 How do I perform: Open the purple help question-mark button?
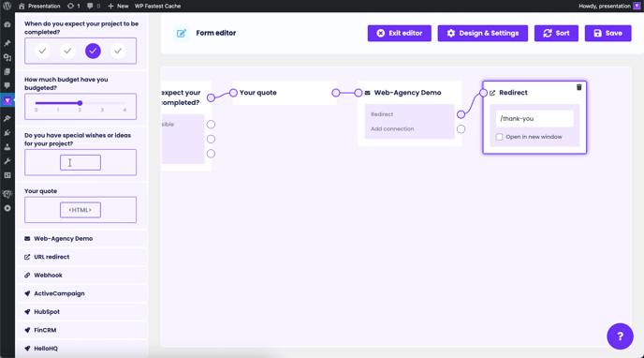(620, 336)
